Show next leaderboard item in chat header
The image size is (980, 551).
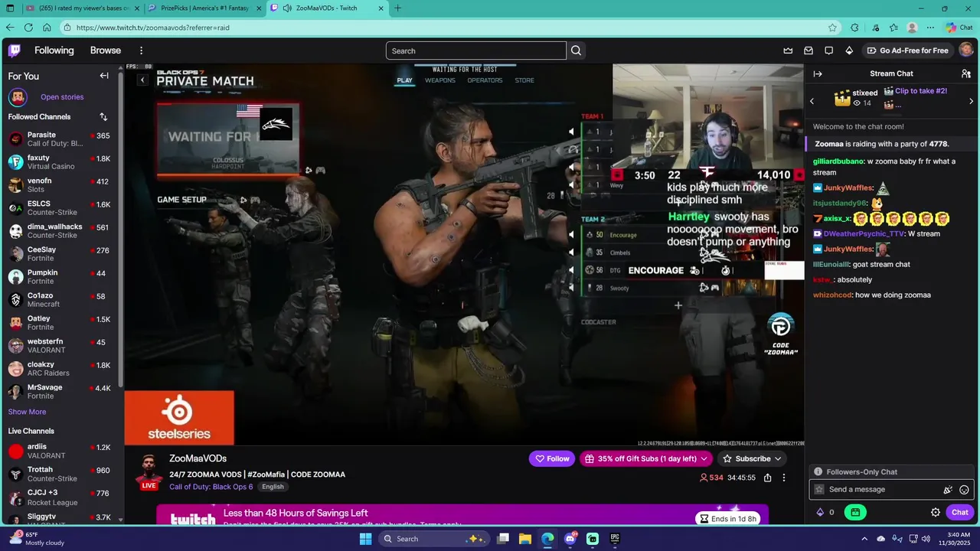pyautogui.click(x=971, y=101)
